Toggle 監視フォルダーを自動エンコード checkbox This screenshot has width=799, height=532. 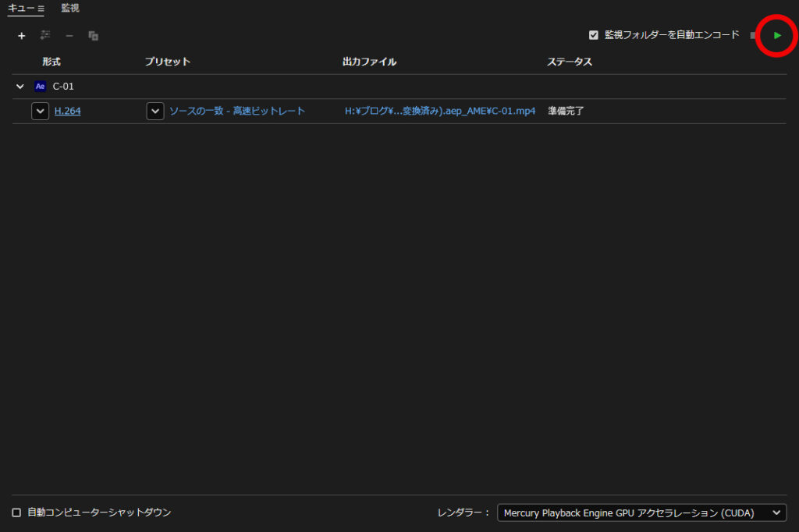pyautogui.click(x=594, y=35)
